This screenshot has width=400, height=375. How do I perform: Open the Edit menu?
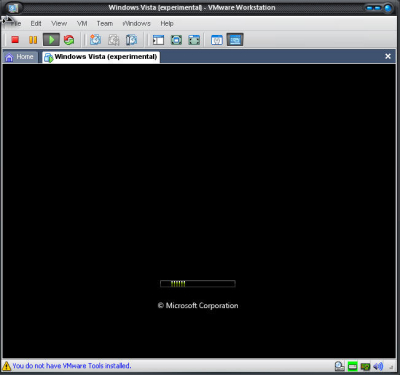click(36, 23)
